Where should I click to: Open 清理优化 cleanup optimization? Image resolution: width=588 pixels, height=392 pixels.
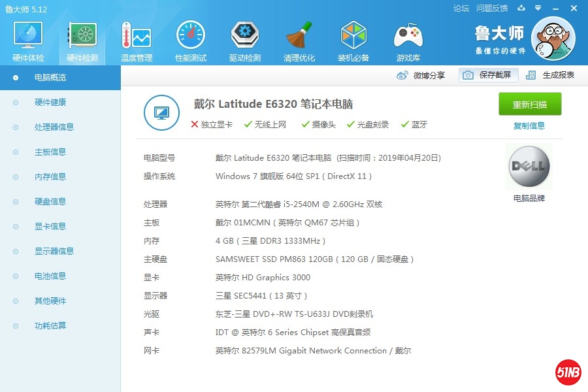pos(299,39)
